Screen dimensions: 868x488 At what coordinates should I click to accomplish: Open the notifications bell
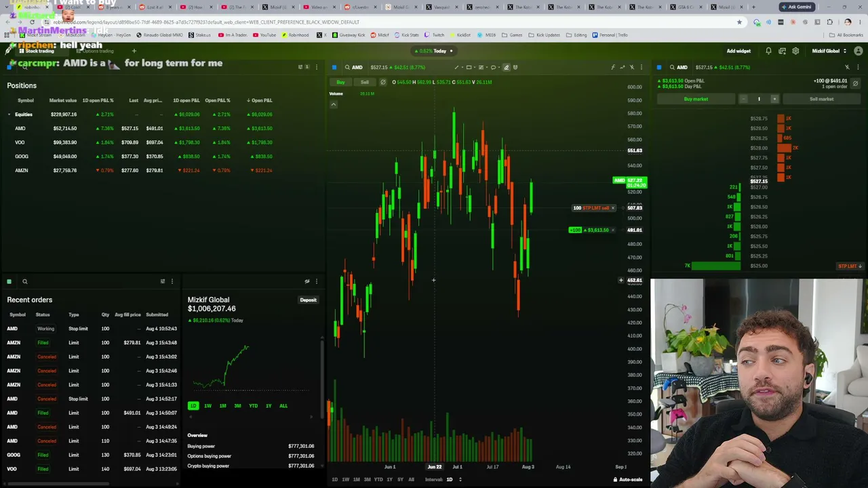click(768, 51)
